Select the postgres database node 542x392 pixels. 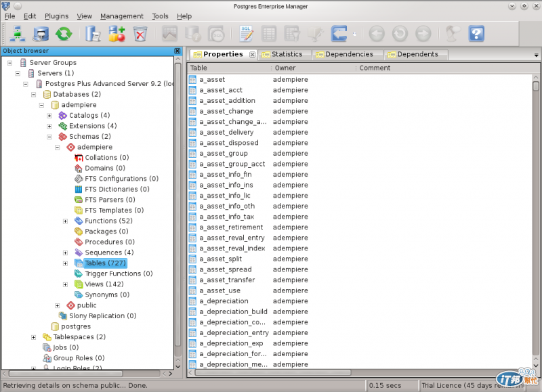pyautogui.click(x=76, y=326)
